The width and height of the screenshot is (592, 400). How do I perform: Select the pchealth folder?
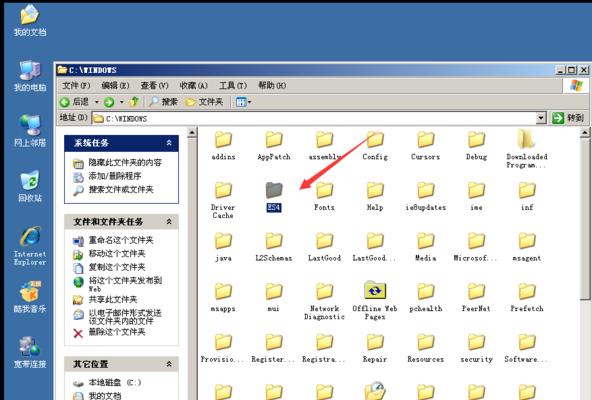pos(426,297)
